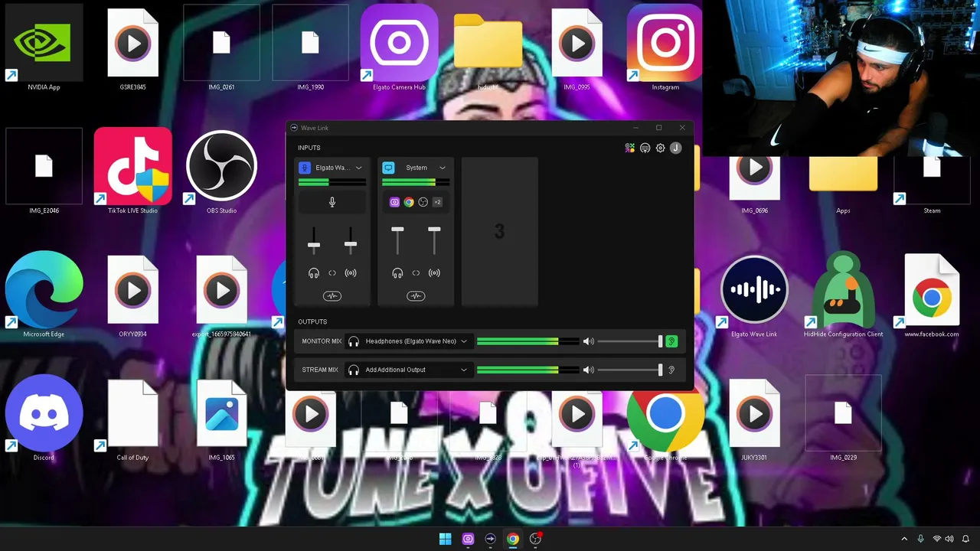
Task: Switch to Wave Link on the taskbar
Action: pyautogui.click(x=490, y=539)
